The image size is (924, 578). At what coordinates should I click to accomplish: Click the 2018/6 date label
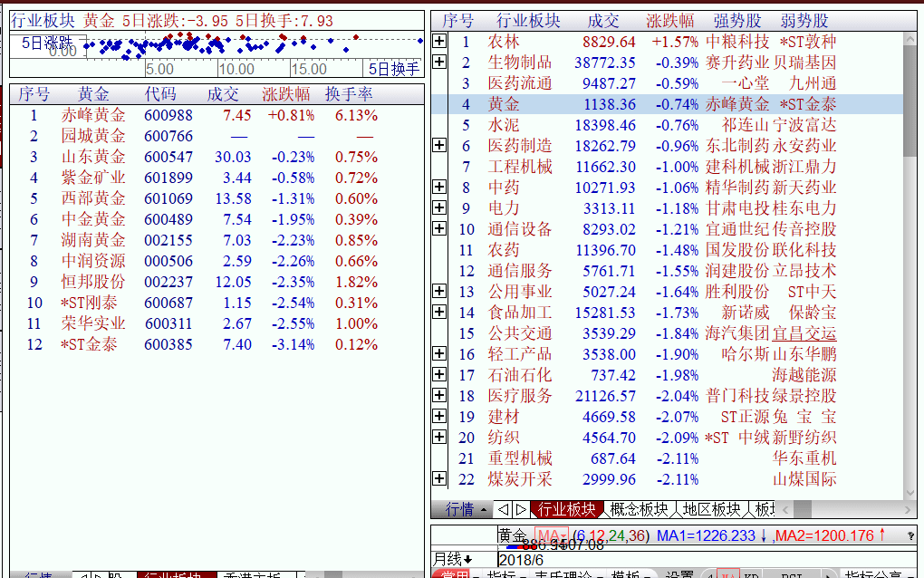pyautogui.click(x=521, y=559)
